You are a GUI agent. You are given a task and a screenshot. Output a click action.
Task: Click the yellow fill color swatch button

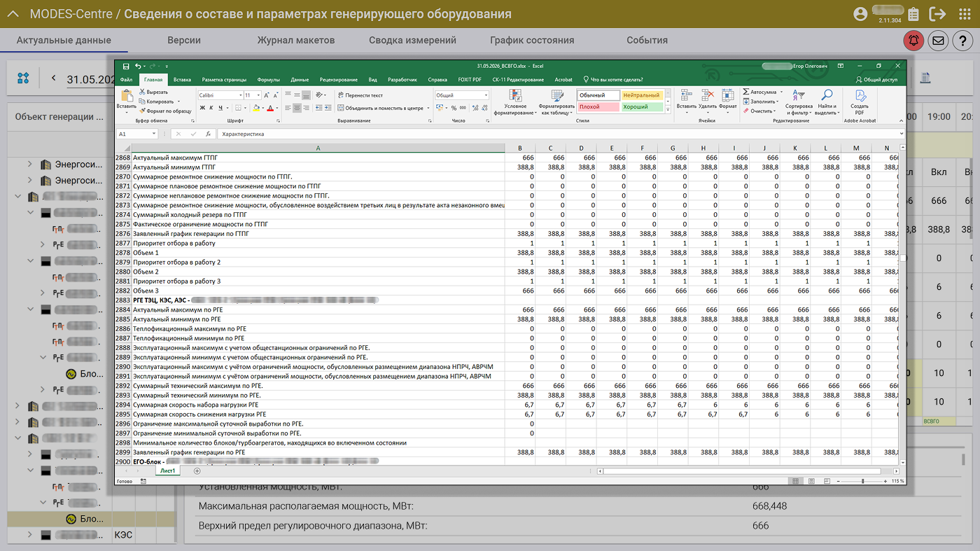256,108
